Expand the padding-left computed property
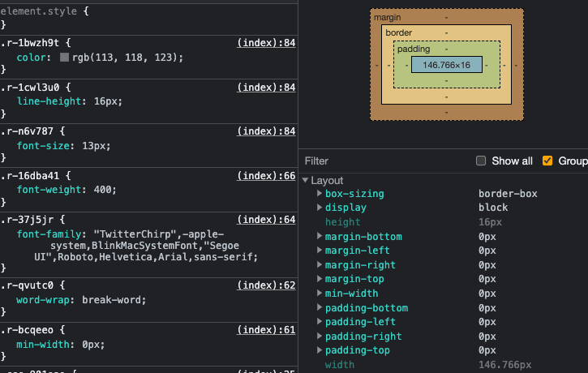The image size is (588, 373). pos(319,321)
